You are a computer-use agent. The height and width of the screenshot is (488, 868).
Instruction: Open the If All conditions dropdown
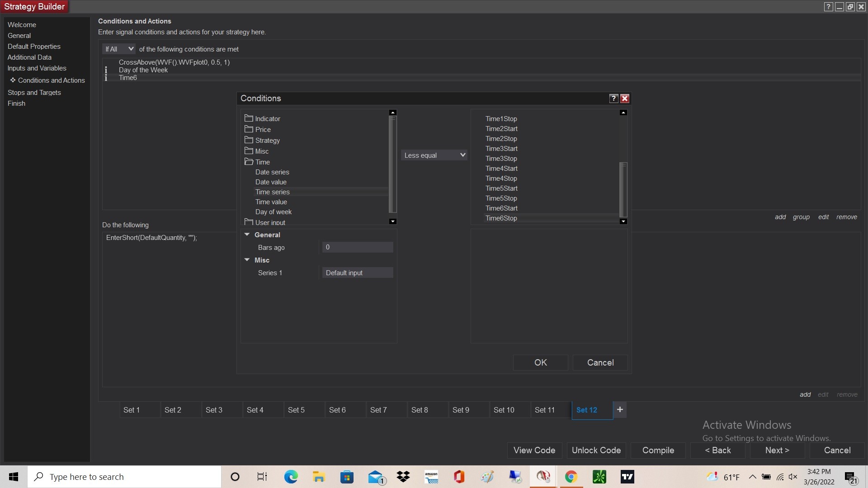[x=119, y=49]
